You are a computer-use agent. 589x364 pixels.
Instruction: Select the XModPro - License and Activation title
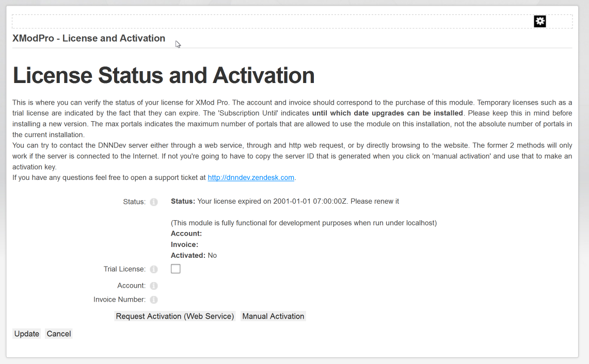click(89, 38)
